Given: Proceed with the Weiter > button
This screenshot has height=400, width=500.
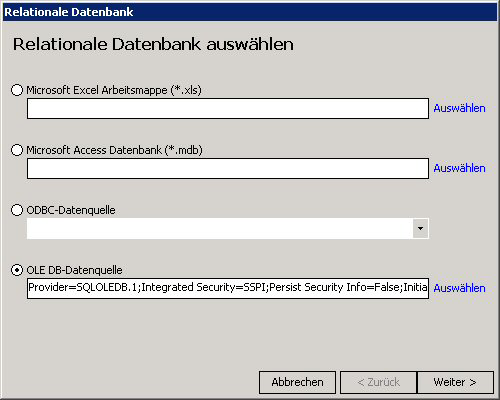Looking at the screenshot, I should (x=455, y=382).
